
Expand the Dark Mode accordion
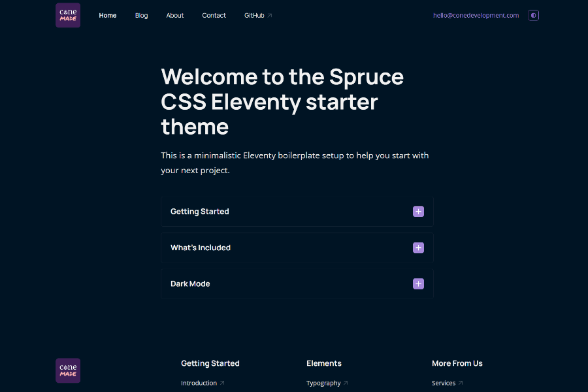tap(297, 284)
